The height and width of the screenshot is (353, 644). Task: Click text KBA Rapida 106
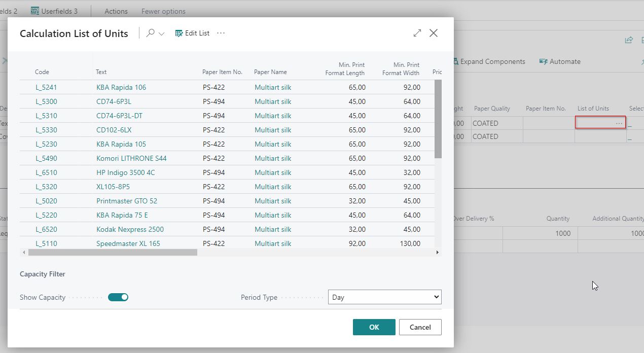(x=121, y=87)
